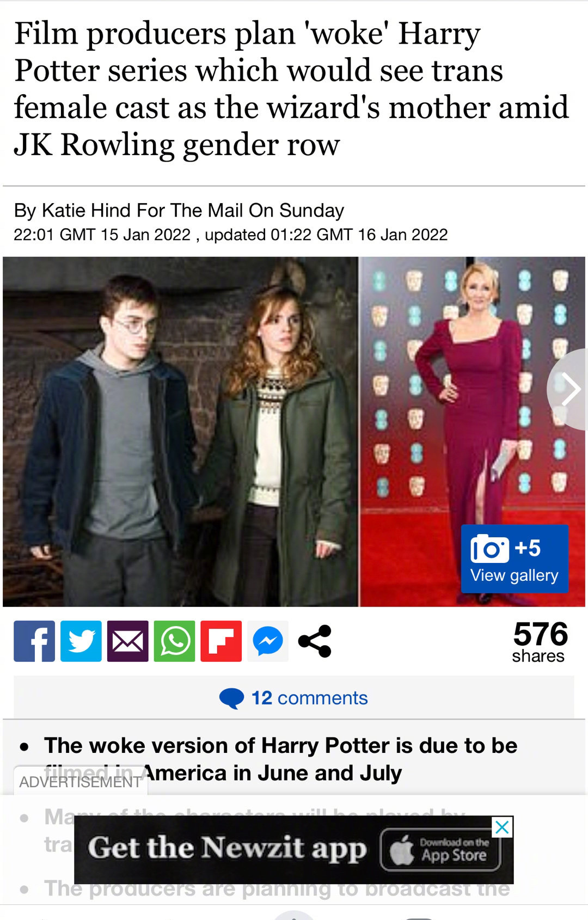
Task: Tap the blue comment bubble icon
Action: coord(231,698)
